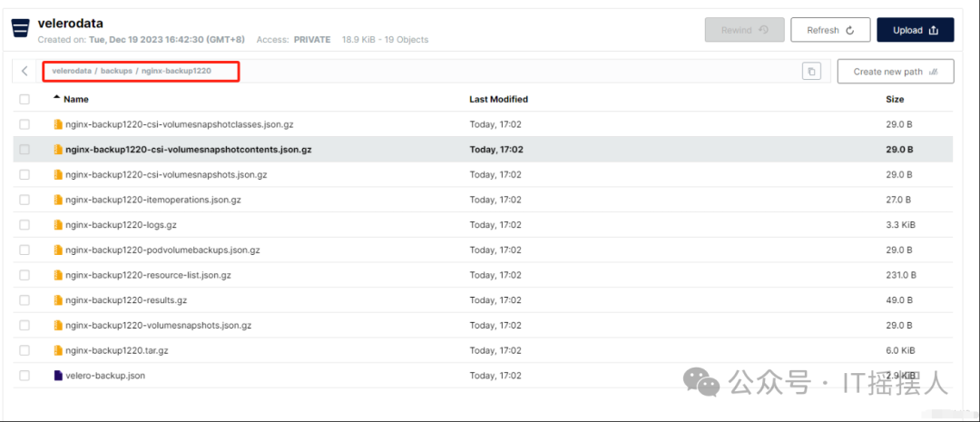Click file icon for nginx-backup1220-resource-list.json.gz

58,275
